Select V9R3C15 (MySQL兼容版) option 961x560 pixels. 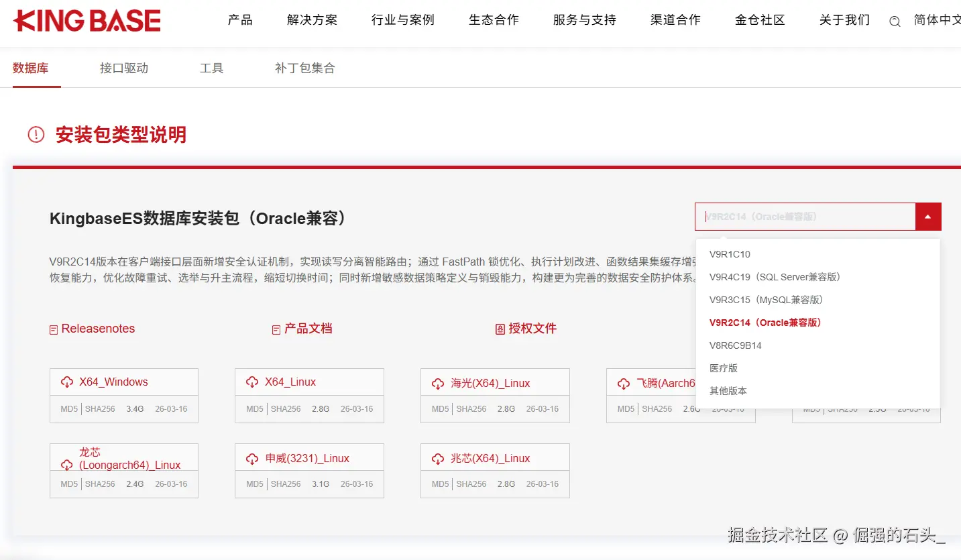818,300
